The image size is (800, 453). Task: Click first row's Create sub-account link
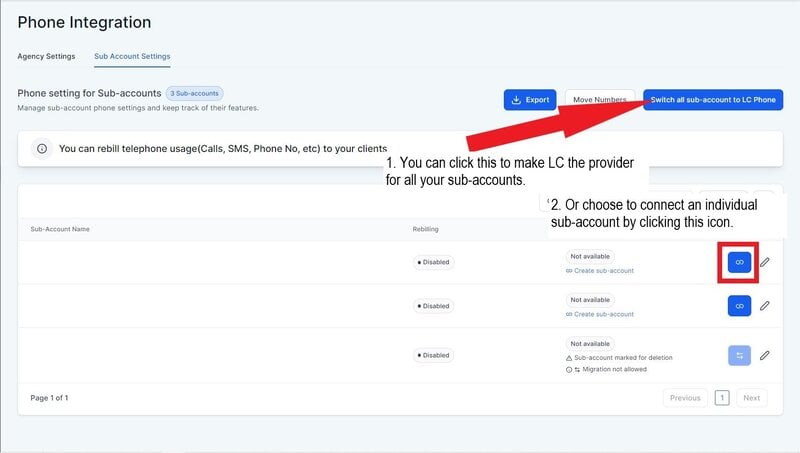pos(600,271)
